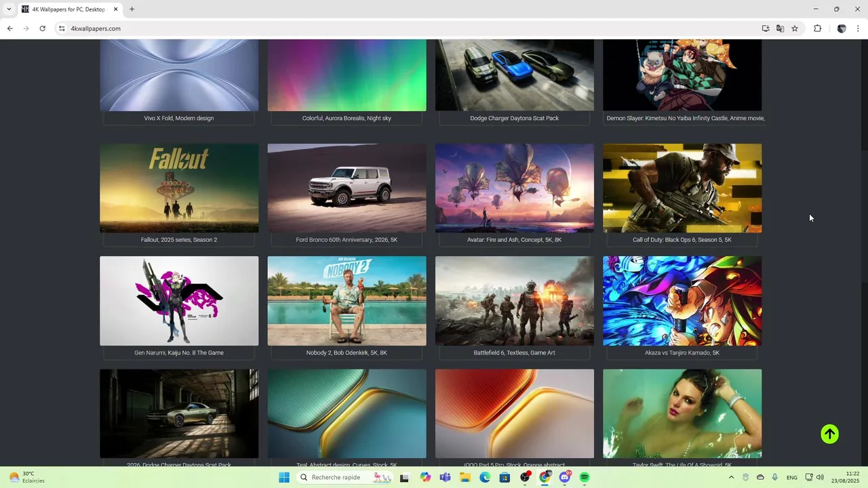Screen dimensions: 868x488
Task: Open the Ford Bronco 60th Anniversary thumbnail
Action: click(347, 188)
